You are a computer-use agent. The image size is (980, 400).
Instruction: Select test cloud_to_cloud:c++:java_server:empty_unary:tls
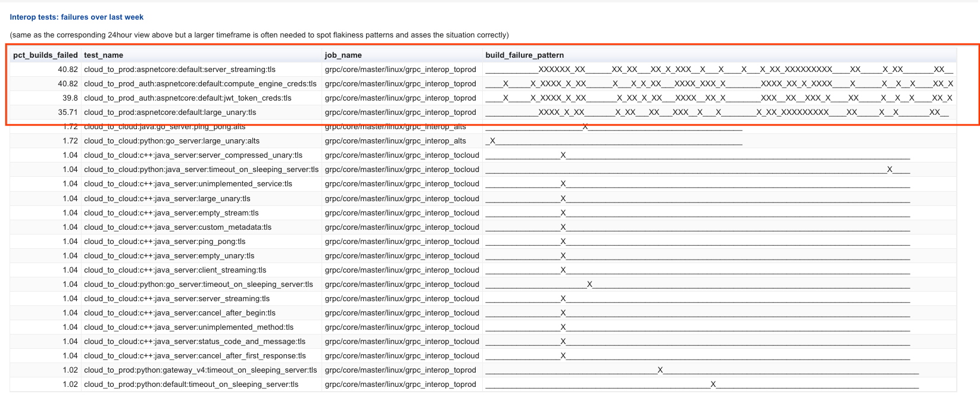[169, 256]
